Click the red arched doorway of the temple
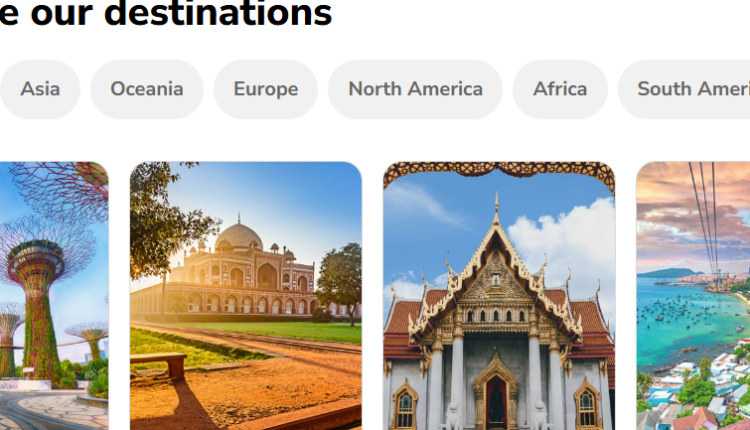 click(x=496, y=402)
